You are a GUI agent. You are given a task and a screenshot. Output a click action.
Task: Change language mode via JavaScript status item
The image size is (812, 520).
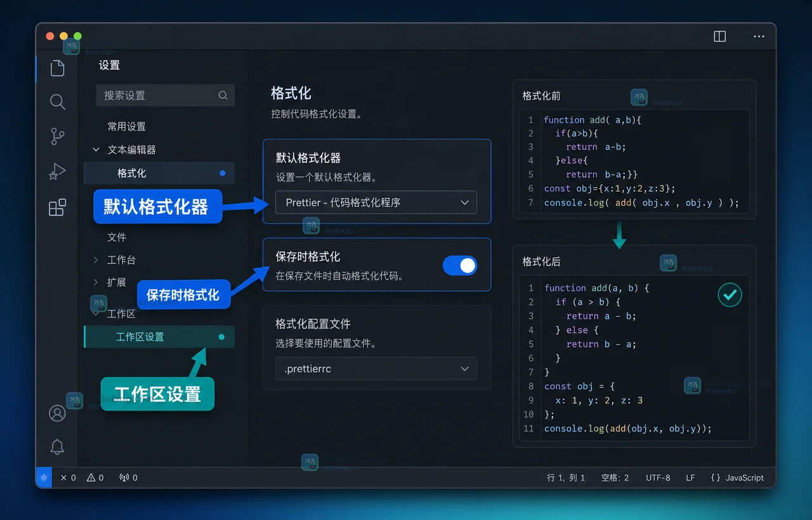coord(737,477)
